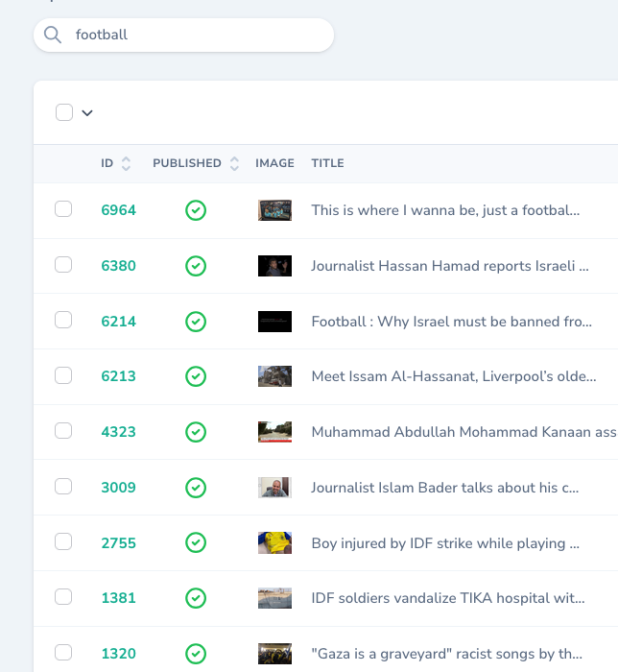Open record ID 1381

pos(119,598)
